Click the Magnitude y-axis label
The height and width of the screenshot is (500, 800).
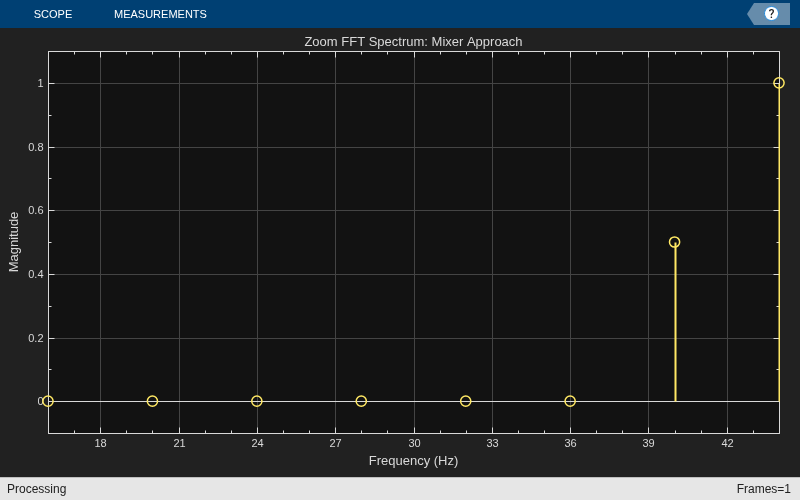pos(14,242)
